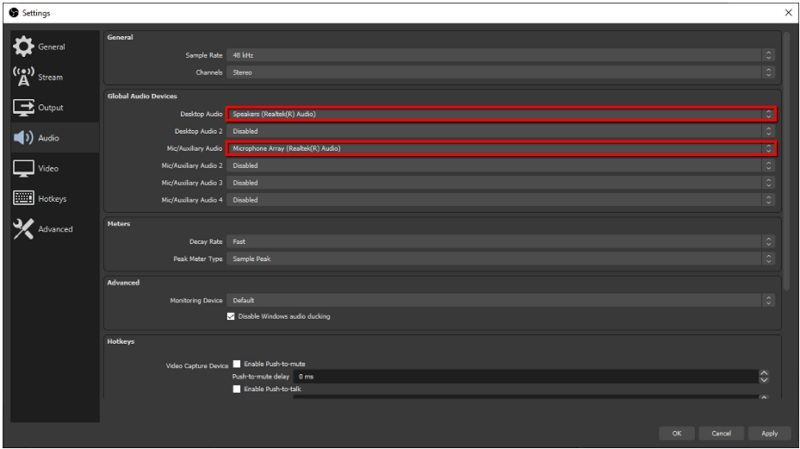Image resolution: width=800 pixels, height=449 pixels.
Task: Click the Meters section heading
Action: coord(118,223)
